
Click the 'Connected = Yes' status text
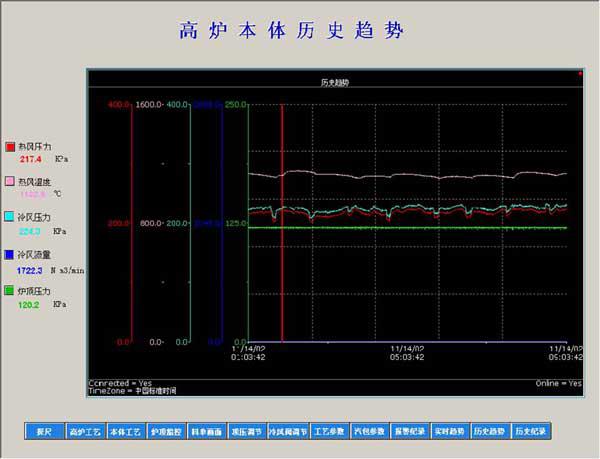[x=120, y=383]
